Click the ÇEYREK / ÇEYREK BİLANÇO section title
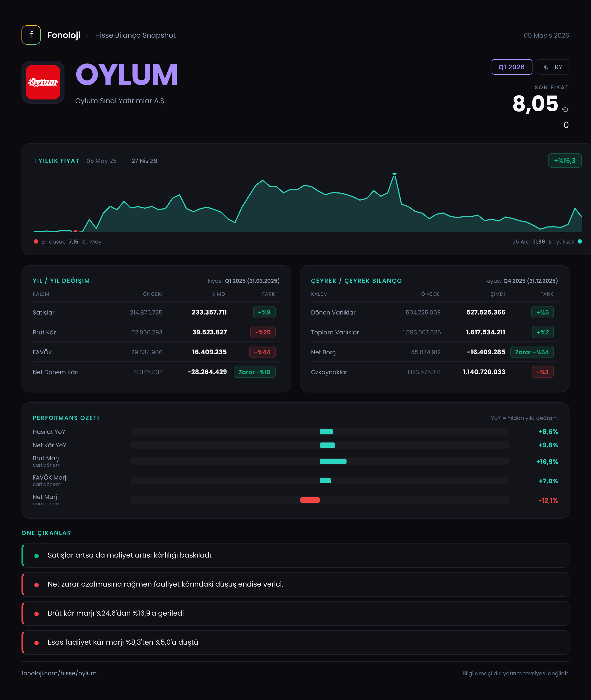The width and height of the screenshot is (591, 700). click(x=356, y=281)
